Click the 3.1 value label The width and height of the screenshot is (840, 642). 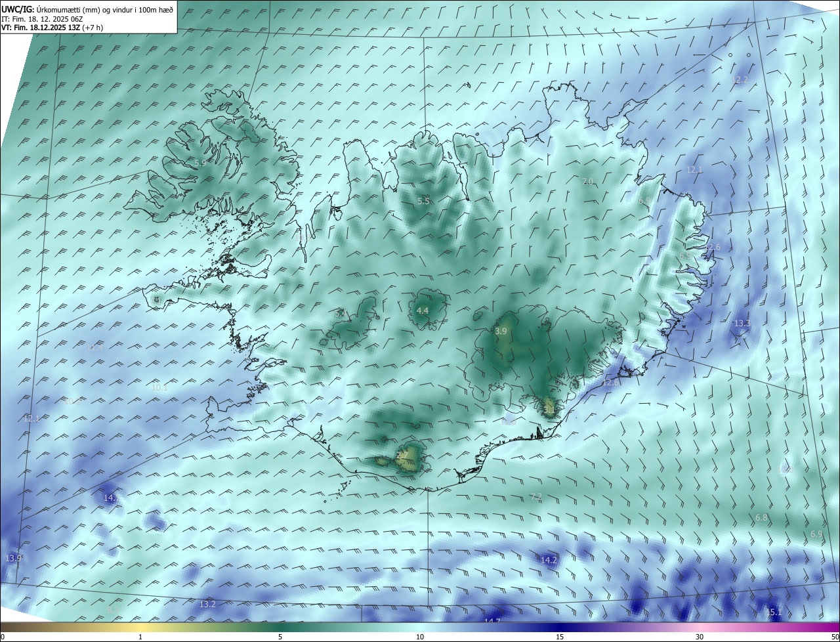(549, 410)
